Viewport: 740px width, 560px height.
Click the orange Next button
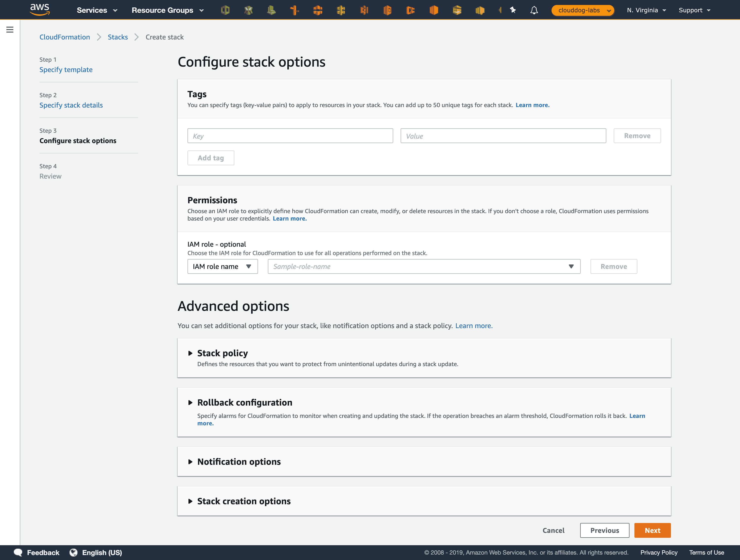click(652, 530)
